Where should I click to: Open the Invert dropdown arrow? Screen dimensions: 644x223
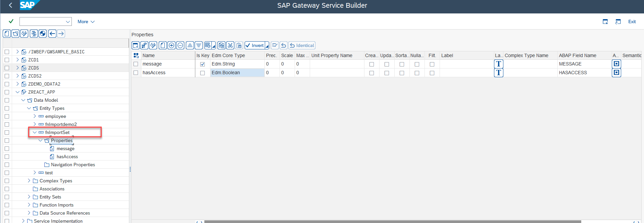coord(267,45)
